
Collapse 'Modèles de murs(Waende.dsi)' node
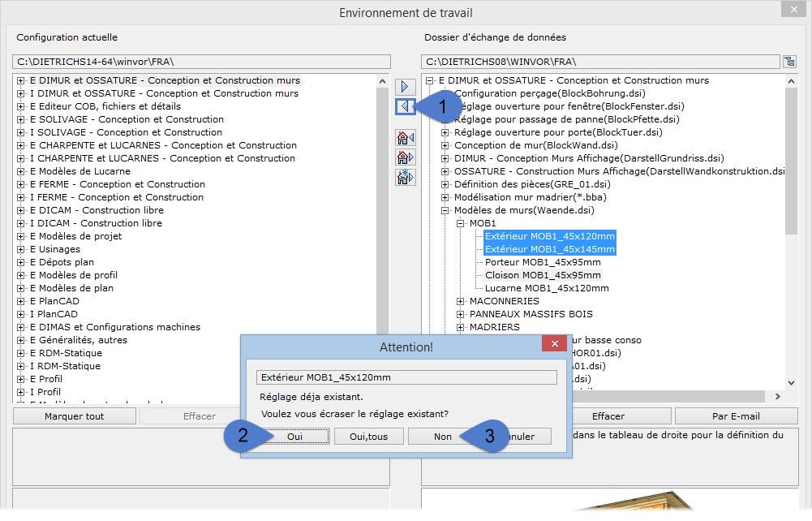445,210
